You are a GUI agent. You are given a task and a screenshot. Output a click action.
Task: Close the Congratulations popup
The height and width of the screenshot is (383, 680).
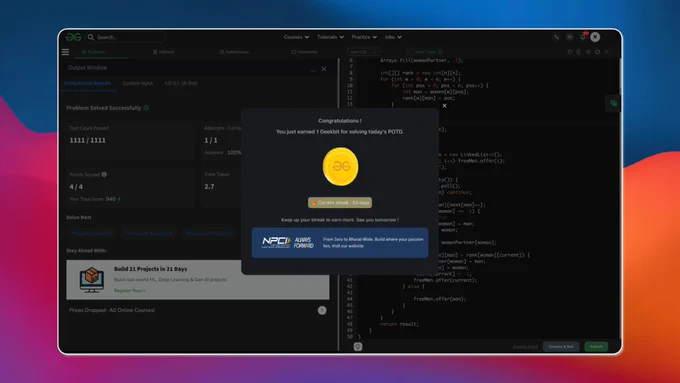click(x=445, y=105)
